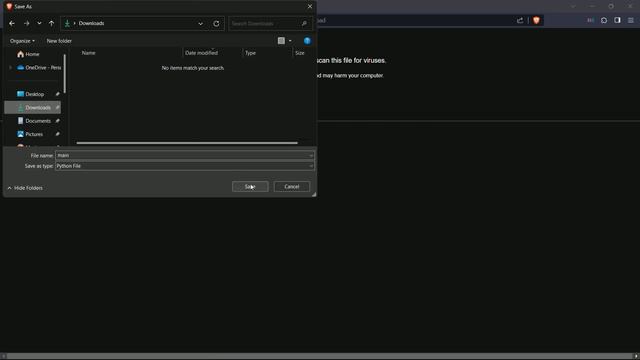Toggle the browser sidebar panel icon

618,20
